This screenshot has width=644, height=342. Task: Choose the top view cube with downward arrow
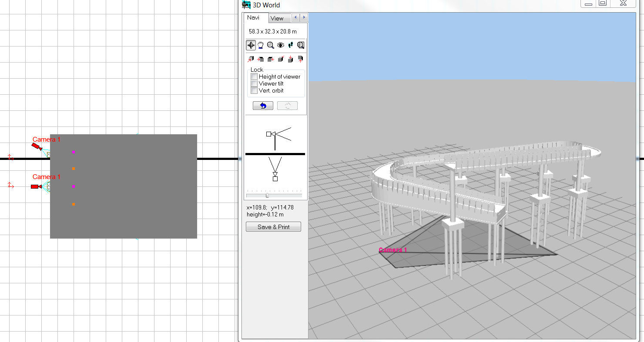[x=291, y=59]
